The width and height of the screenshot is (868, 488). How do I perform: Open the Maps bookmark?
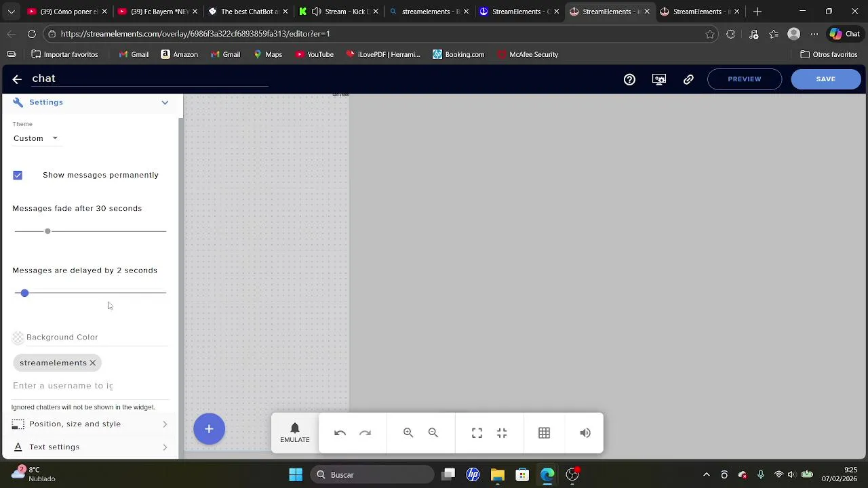click(268, 54)
